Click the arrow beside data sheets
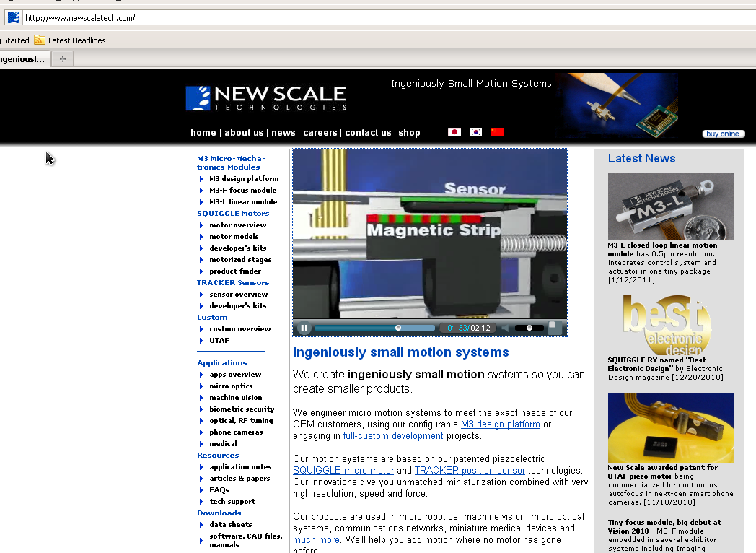Screen dimensions: 756x553 (201, 525)
